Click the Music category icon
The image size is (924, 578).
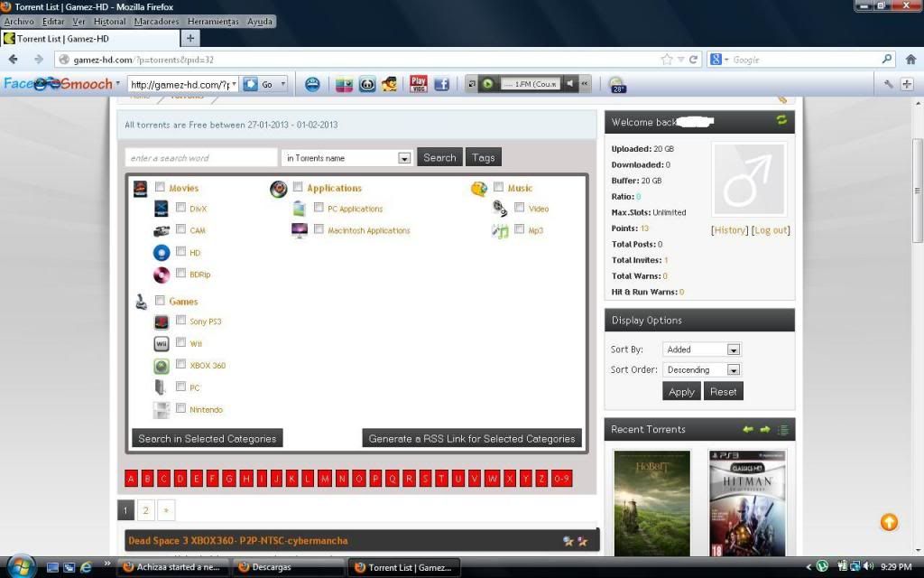(479, 189)
